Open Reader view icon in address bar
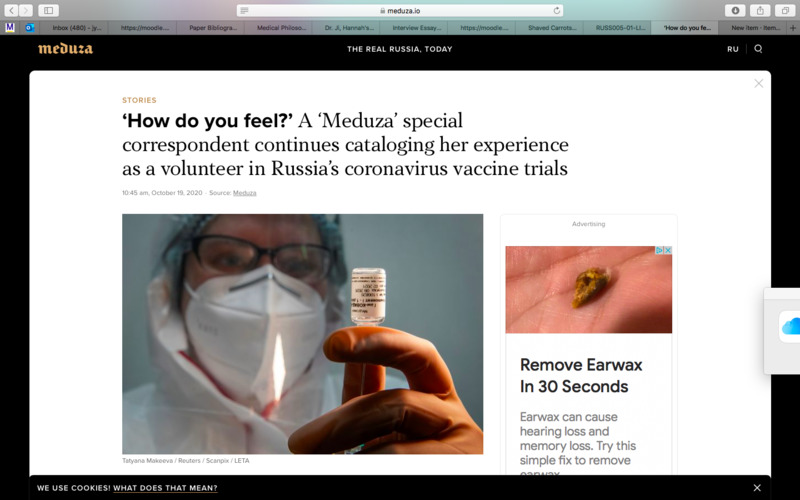This screenshot has height=500, width=800. [244, 11]
